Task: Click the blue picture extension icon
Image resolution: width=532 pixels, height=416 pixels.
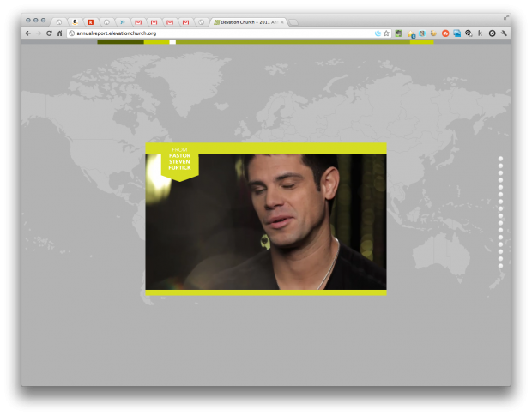Action: [x=457, y=33]
